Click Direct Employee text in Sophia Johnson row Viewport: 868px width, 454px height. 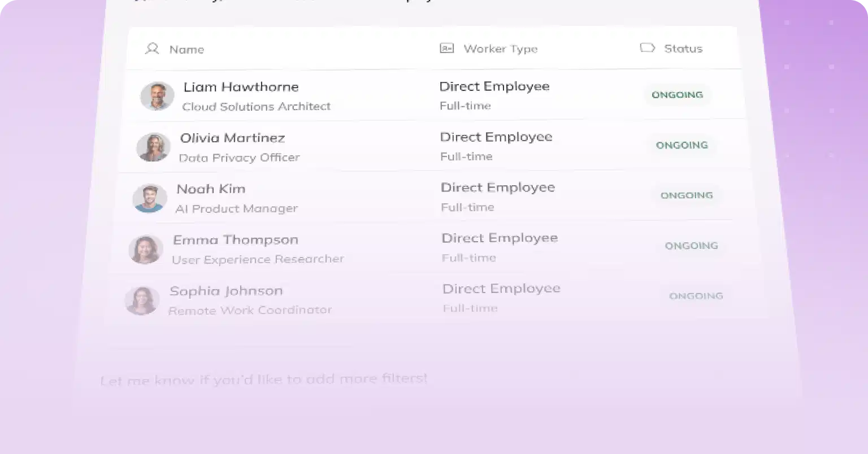[501, 289]
